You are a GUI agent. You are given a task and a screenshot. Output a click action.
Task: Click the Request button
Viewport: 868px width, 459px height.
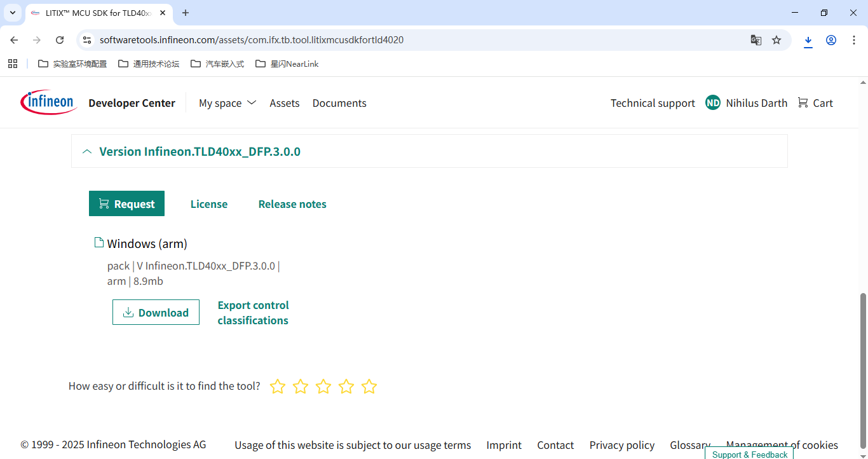click(126, 203)
